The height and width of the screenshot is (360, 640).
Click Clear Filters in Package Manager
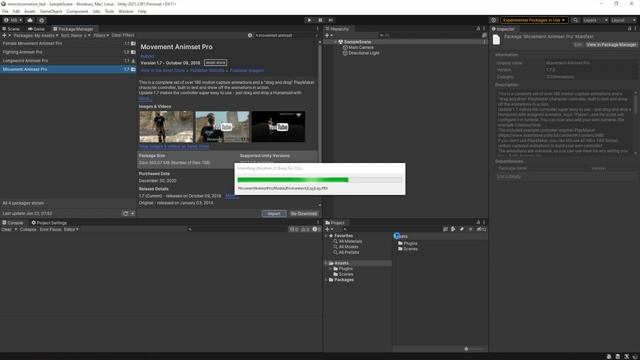pyautogui.click(x=123, y=36)
